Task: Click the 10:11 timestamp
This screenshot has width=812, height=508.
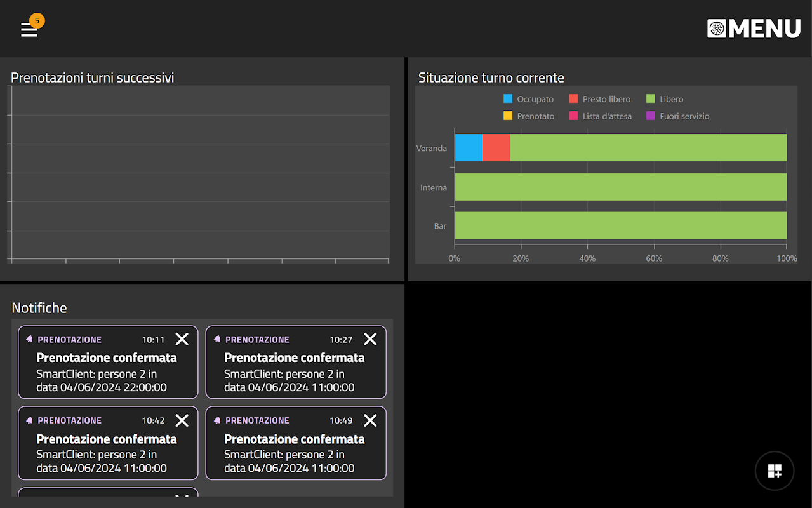Action: click(x=153, y=340)
